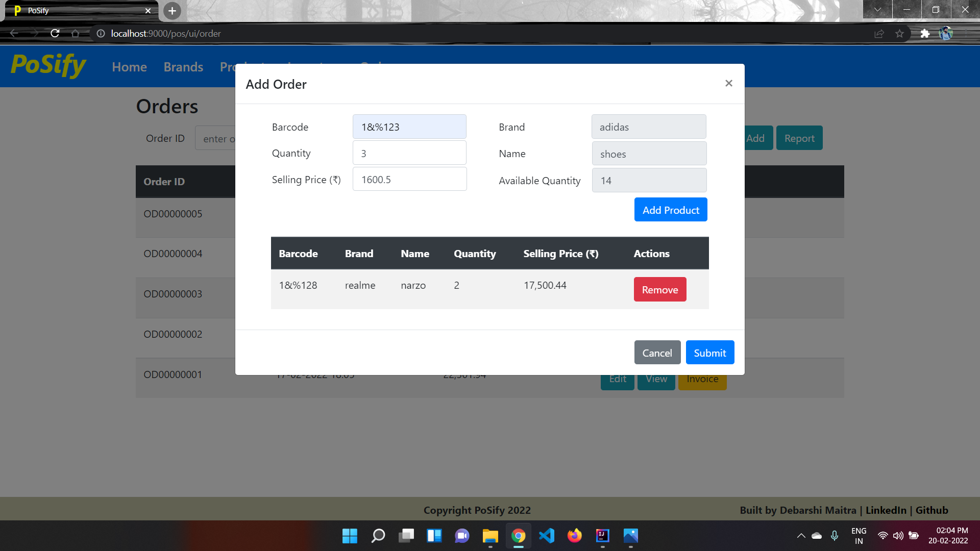Reload the page with refresh icon
This screenshot has width=980, height=551.
tap(55, 34)
